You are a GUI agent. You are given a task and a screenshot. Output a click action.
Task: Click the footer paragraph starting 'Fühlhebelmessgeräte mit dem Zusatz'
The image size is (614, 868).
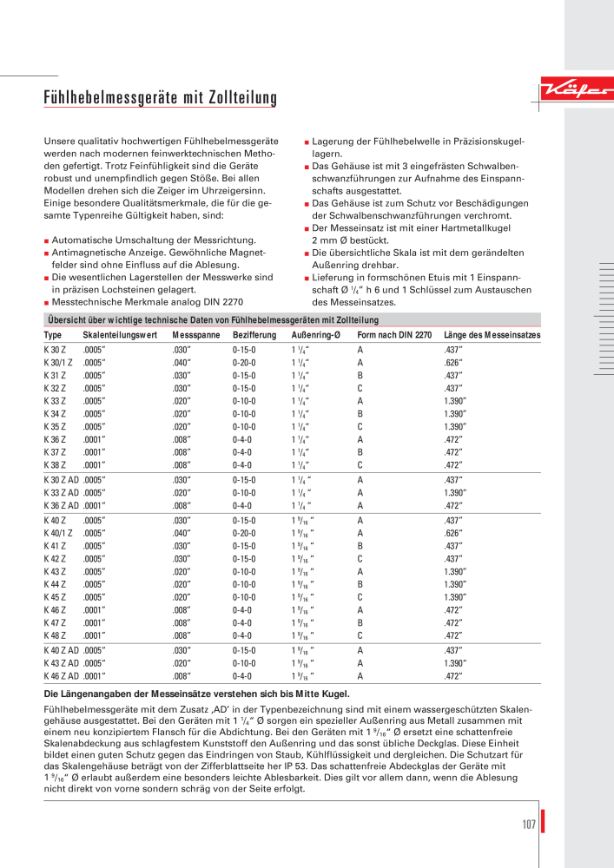pyautogui.click(x=288, y=749)
